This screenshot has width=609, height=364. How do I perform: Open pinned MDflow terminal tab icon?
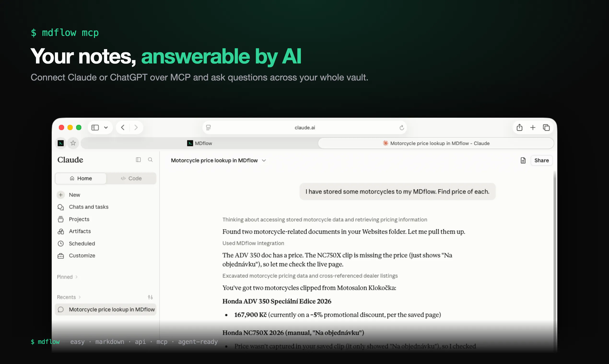coord(61,143)
